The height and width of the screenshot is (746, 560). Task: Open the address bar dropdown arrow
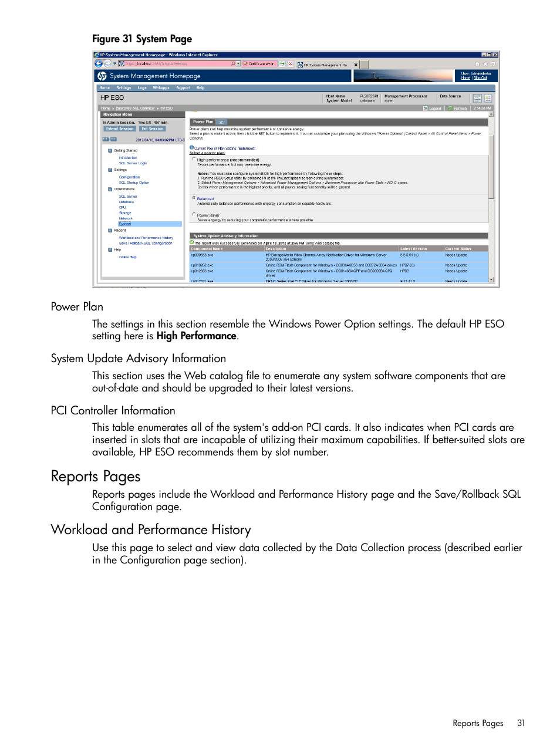pyautogui.click(x=238, y=63)
